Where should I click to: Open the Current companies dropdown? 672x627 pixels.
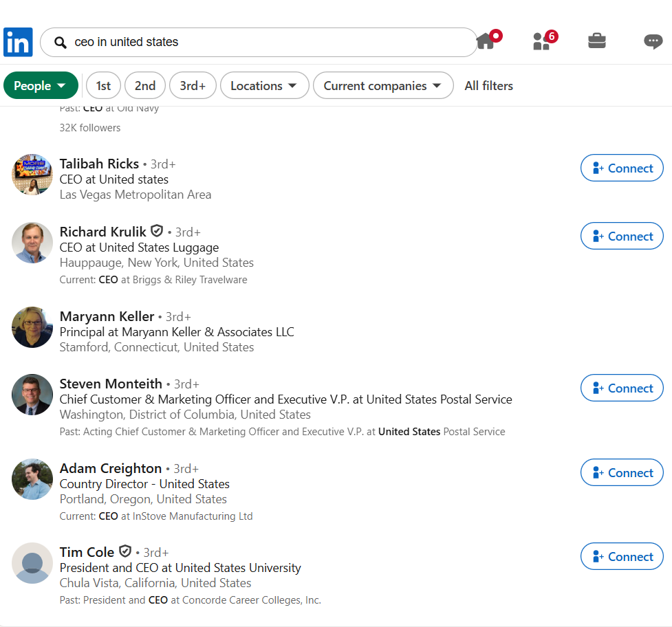383,86
